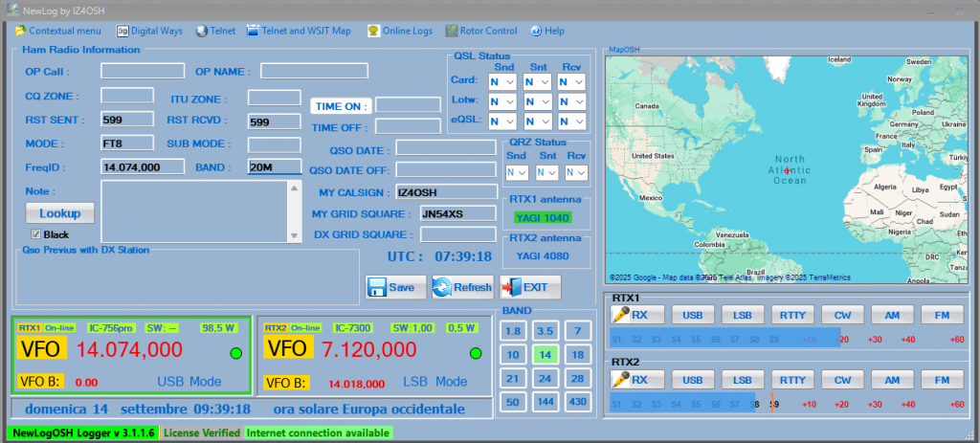Toggle the Black checkbox

click(36, 234)
